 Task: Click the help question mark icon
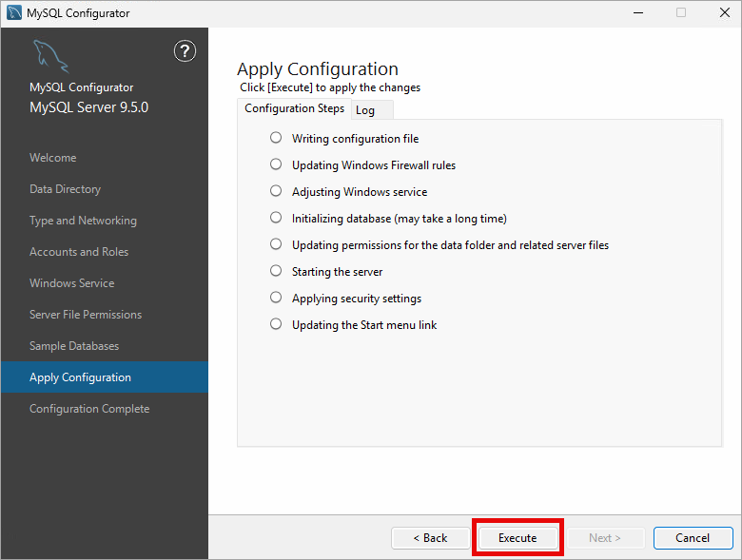(x=185, y=51)
